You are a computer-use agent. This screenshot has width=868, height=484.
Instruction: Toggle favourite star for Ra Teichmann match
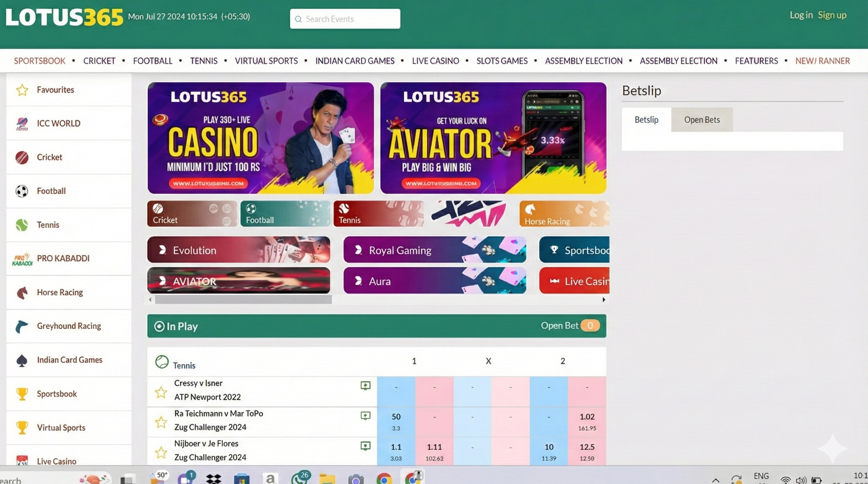tap(161, 422)
